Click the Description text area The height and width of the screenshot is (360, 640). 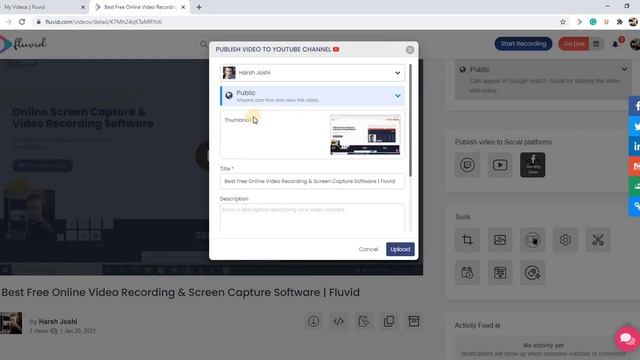(312, 218)
